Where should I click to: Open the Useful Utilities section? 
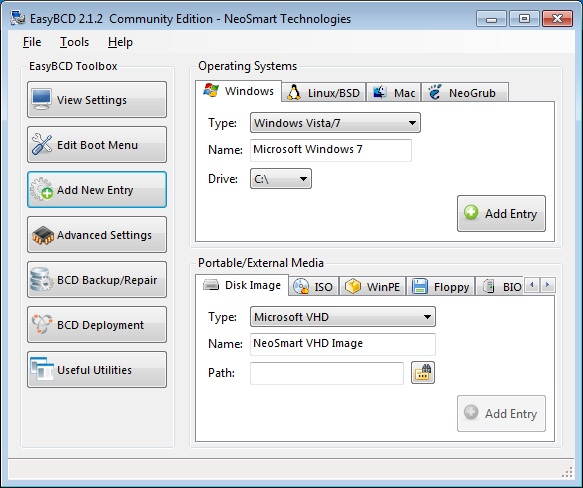pyautogui.click(x=97, y=370)
